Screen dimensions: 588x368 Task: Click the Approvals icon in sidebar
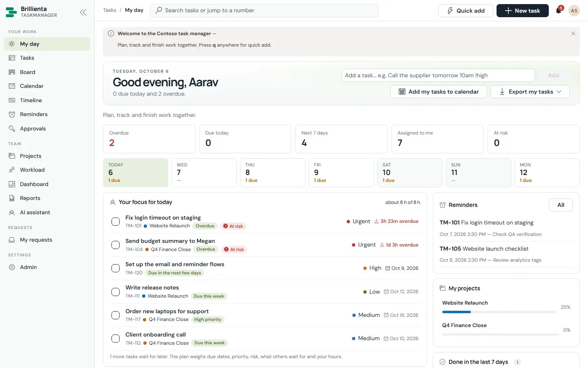(12, 128)
